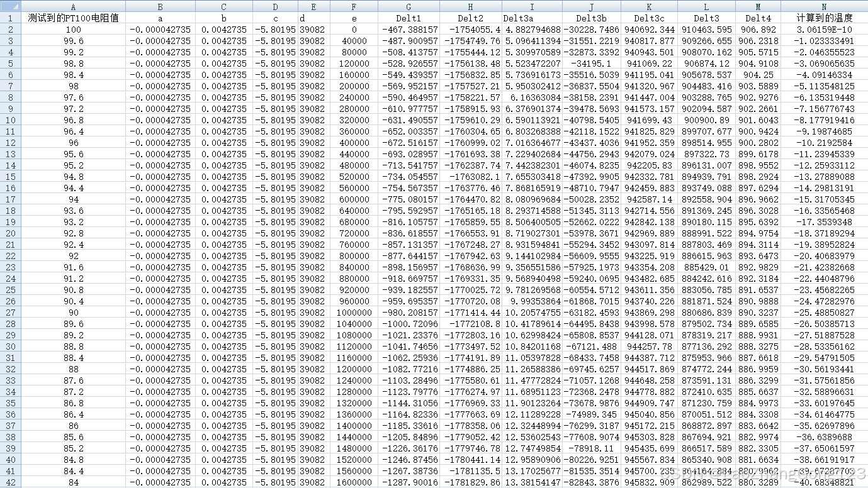Click the 'Delt3b' header cell
The width and height of the screenshot is (868, 488).
(x=592, y=18)
